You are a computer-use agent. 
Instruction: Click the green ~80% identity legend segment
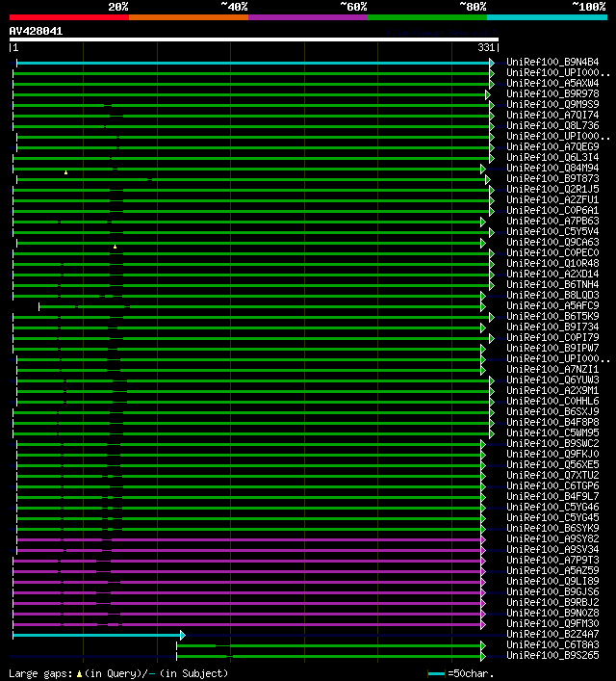pos(427,17)
